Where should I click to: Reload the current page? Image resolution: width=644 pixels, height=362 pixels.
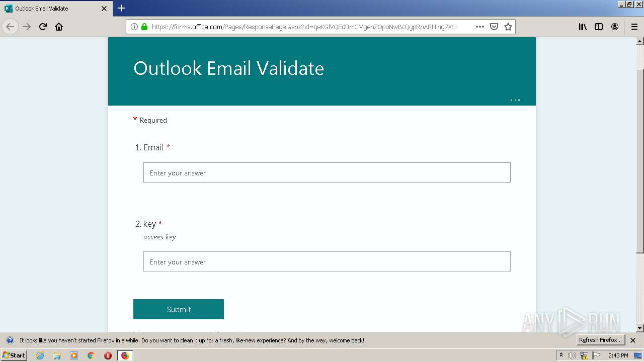[43, 27]
